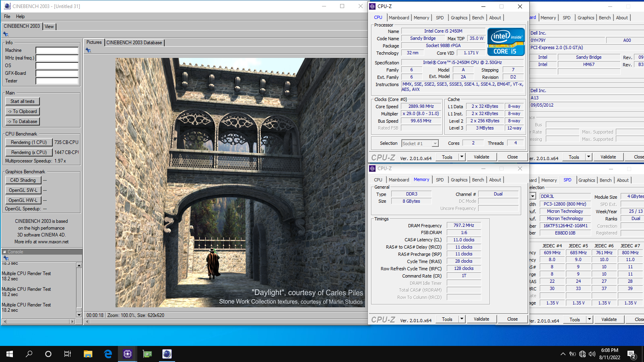Screen dimensions: 644x362
Task: Click the pin icon under Pictures tab
Action: pos(88,50)
